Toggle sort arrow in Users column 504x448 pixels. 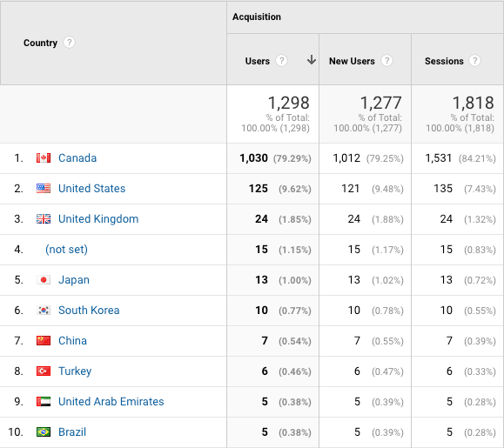point(311,60)
